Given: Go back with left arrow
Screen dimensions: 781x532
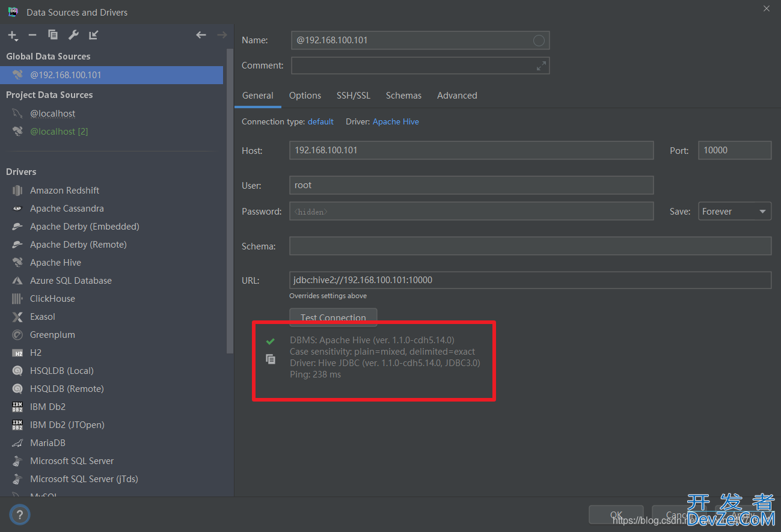Looking at the screenshot, I should click(201, 35).
